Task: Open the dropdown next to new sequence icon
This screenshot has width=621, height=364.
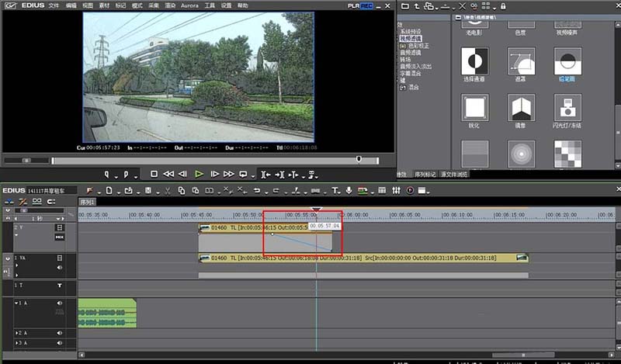Action: pyautogui.click(x=118, y=193)
